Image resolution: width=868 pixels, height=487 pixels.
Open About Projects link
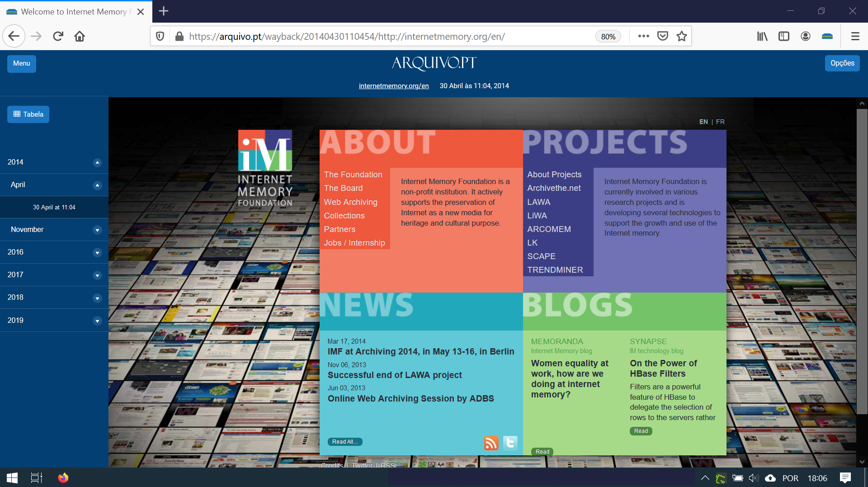(554, 175)
